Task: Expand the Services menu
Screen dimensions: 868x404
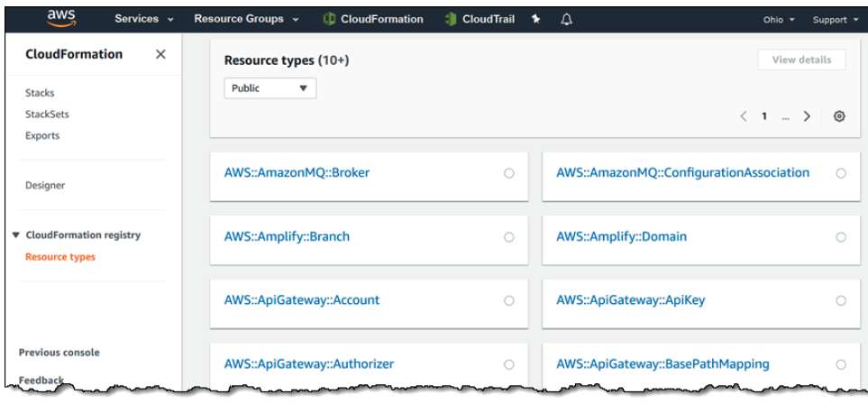Action: [144, 19]
